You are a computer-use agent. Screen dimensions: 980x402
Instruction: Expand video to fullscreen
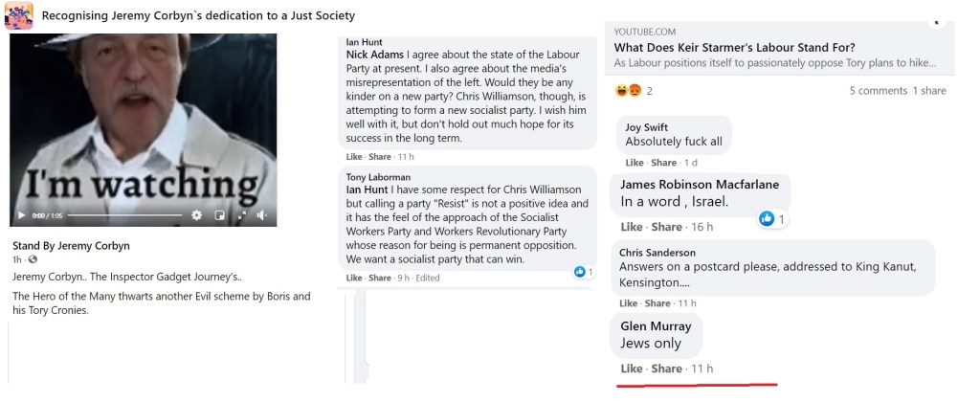click(x=240, y=215)
